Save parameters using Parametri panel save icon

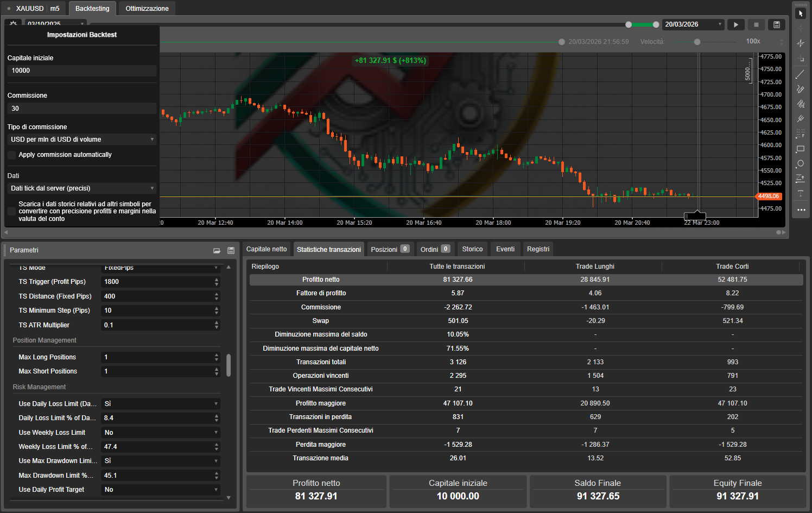pos(231,250)
